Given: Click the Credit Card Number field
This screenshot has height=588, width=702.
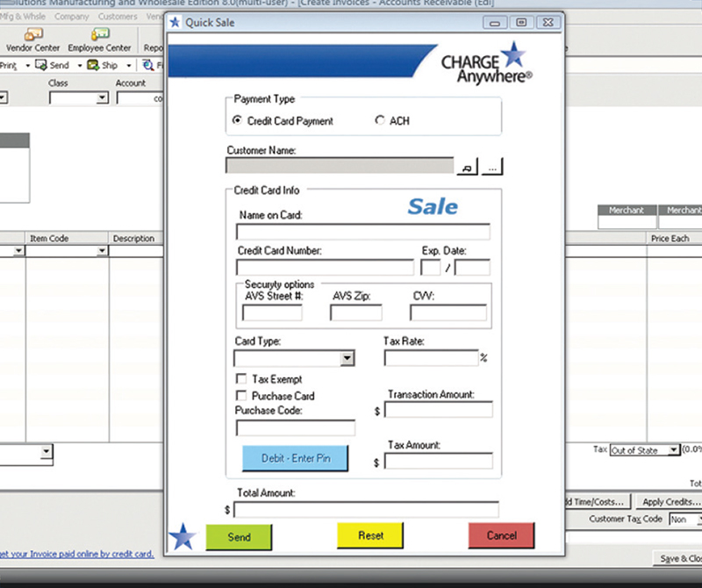Looking at the screenshot, I should (x=325, y=268).
